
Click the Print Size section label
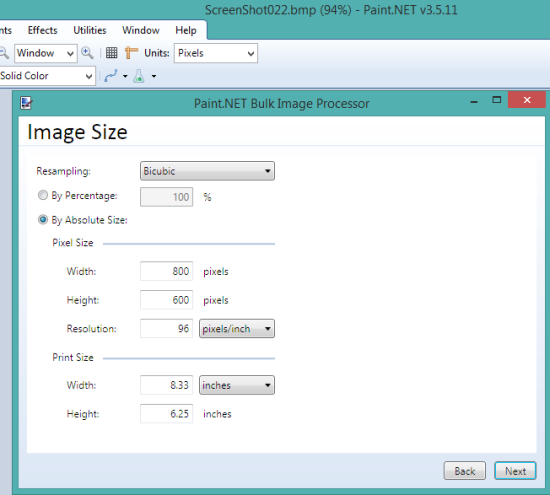tap(73, 357)
